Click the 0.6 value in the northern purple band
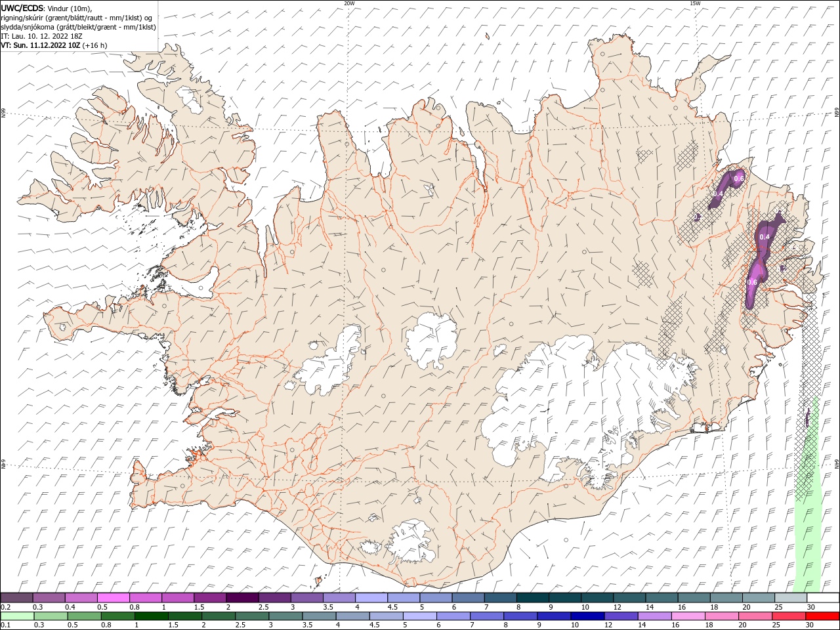The width and height of the screenshot is (840, 630). [x=738, y=178]
